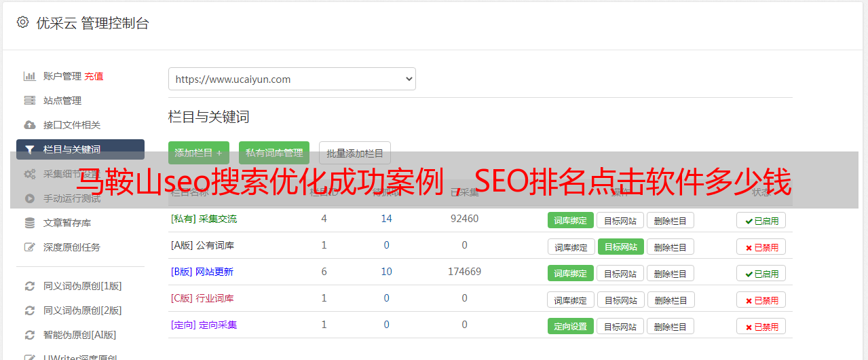This screenshot has width=868, height=360.
Task: Click the [定向] 定向采集 column name
Action: coord(204,325)
